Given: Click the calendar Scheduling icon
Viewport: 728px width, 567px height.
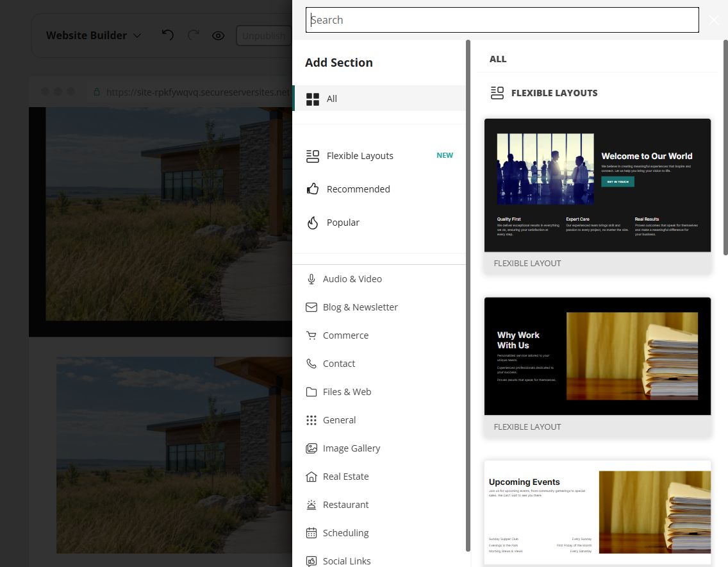Looking at the screenshot, I should tap(311, 533).
